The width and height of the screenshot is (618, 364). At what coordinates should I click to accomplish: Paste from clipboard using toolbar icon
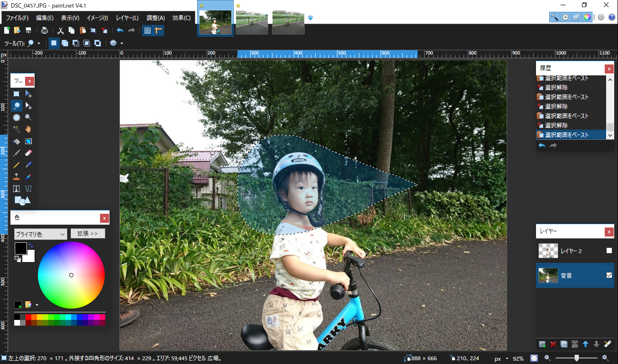82,30
